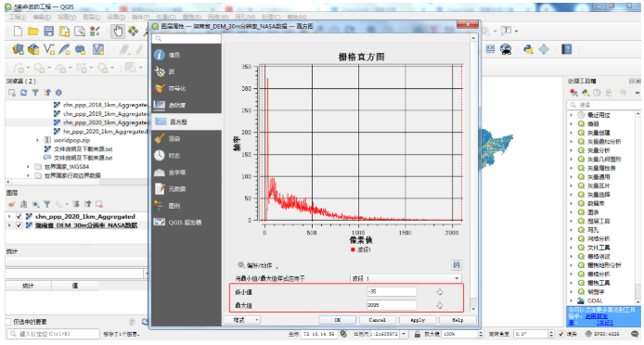
Task: Expand the WGS84 world countries folder
Action: click(x=29, y=167)
